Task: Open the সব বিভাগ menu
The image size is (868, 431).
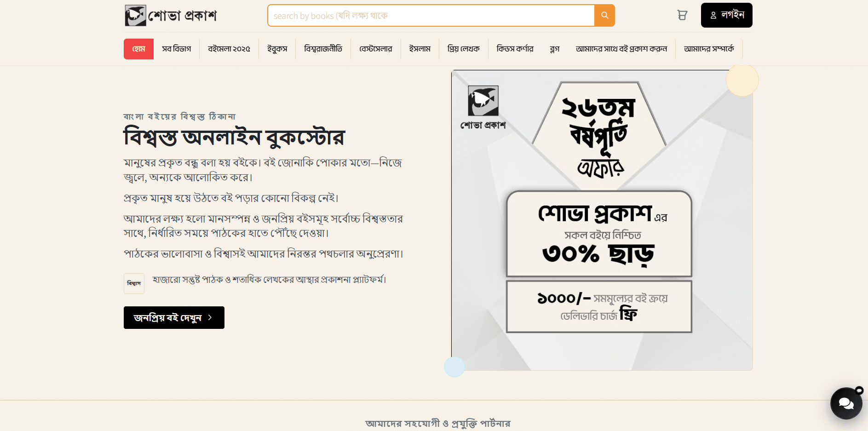Action: (177, 49)
